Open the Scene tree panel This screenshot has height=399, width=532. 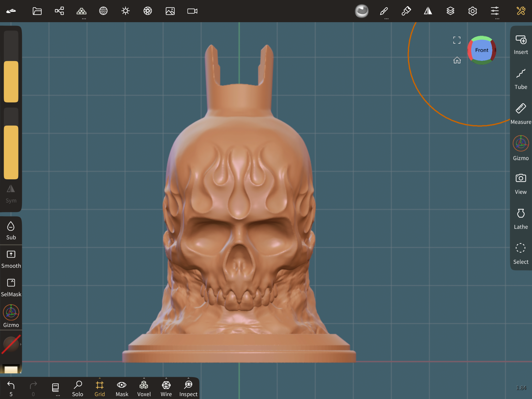coord(59,11)
